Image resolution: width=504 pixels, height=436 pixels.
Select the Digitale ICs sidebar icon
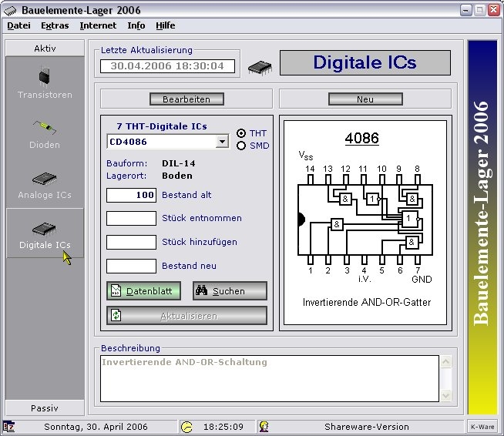pos(45,229)
